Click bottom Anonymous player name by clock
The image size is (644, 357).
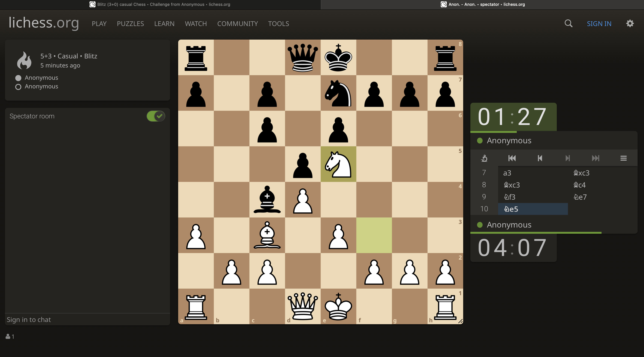[509, 225]
